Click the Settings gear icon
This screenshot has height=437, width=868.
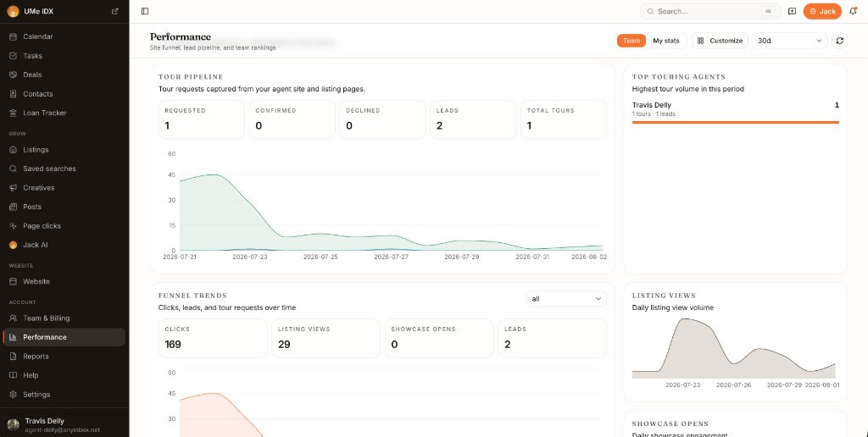coord(13,395)
